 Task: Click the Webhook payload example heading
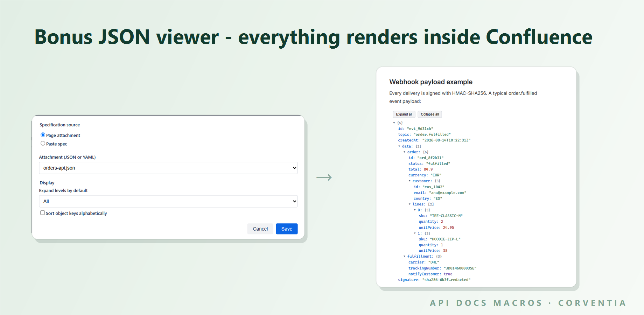pyautogui.click(x=431, y=82)
